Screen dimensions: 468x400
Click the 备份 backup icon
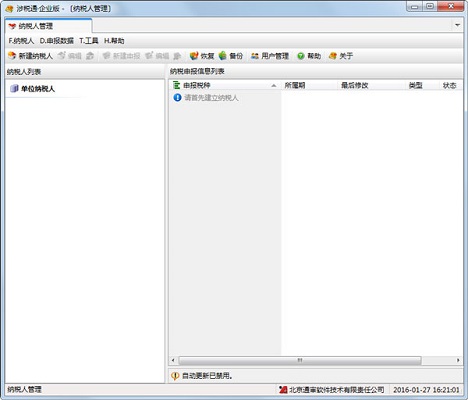point(223,56)
